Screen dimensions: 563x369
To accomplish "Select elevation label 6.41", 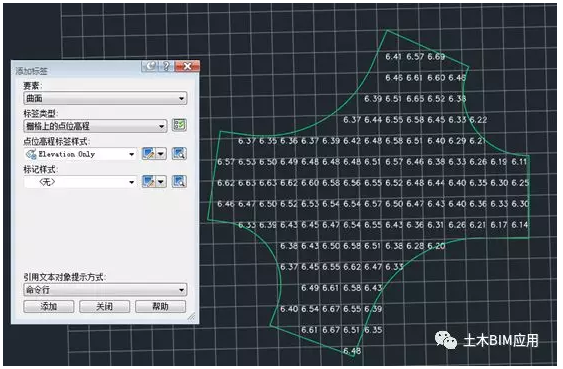I will [394, 57].
